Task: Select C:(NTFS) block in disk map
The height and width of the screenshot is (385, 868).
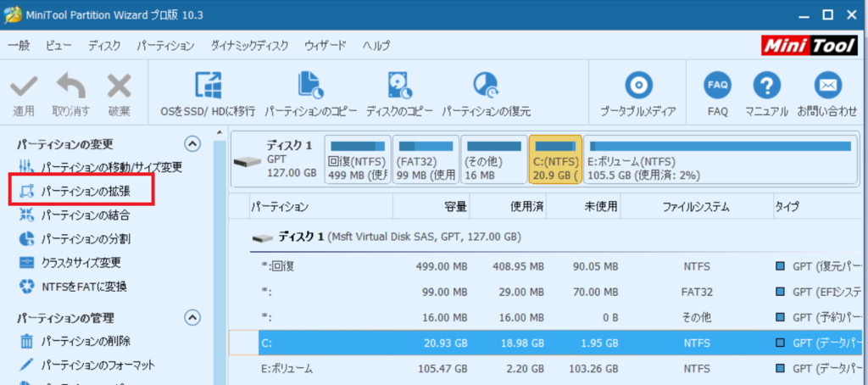Action: coord(555,159)
